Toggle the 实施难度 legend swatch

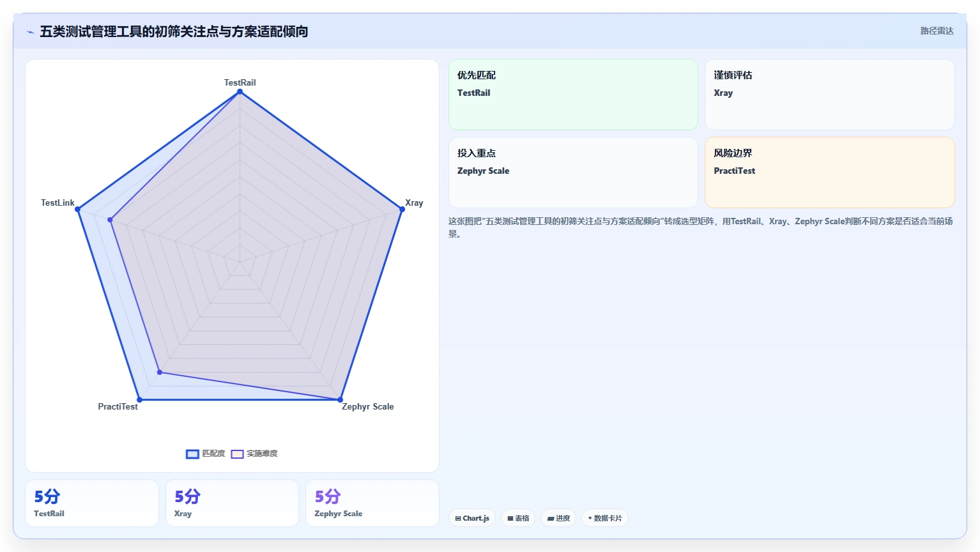pyautogui.click(x=237, y=454)
